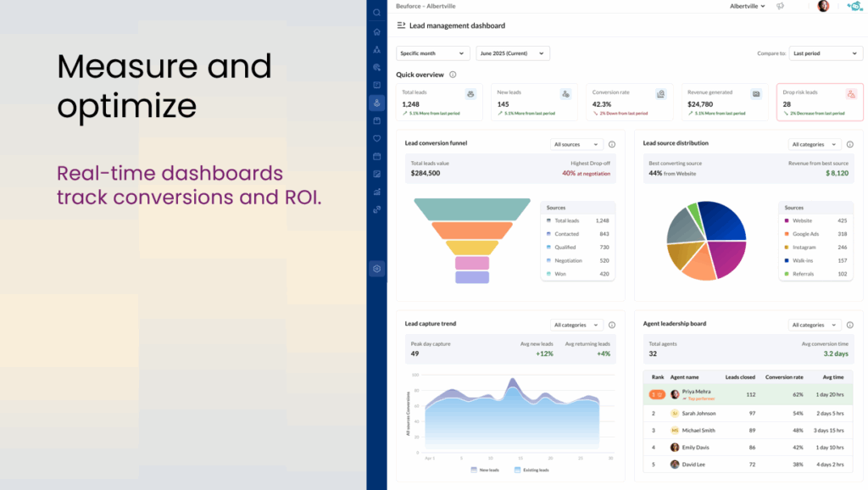
Task: Open the analytics chart icon in sidebar
Action: pyautogui.click(x=376, y=192)
